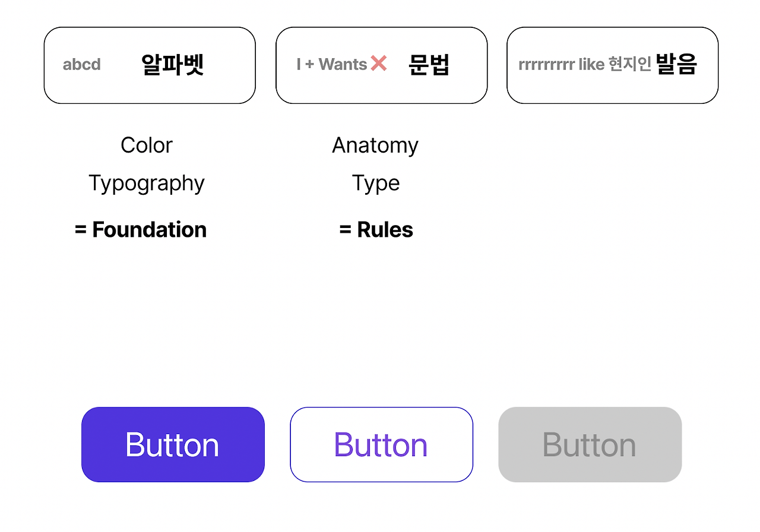Select the Color label
This screenshot has height=532, width=760.
point(147,145)
